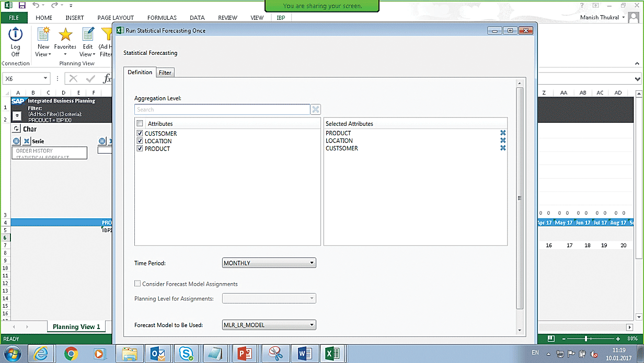Image resolution: width=644 pixels, height=363 pixels.
Task: Click the dialog's vertical scrollbar thumb
Action: tap(520, 198)
